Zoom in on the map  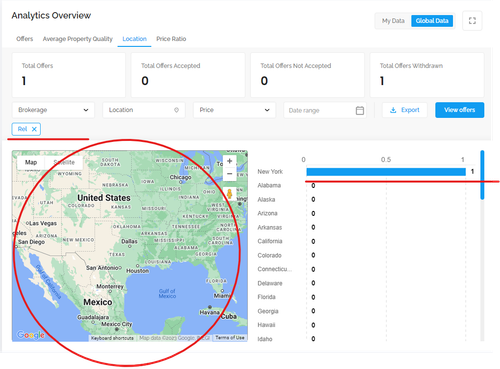click(229, 161)
